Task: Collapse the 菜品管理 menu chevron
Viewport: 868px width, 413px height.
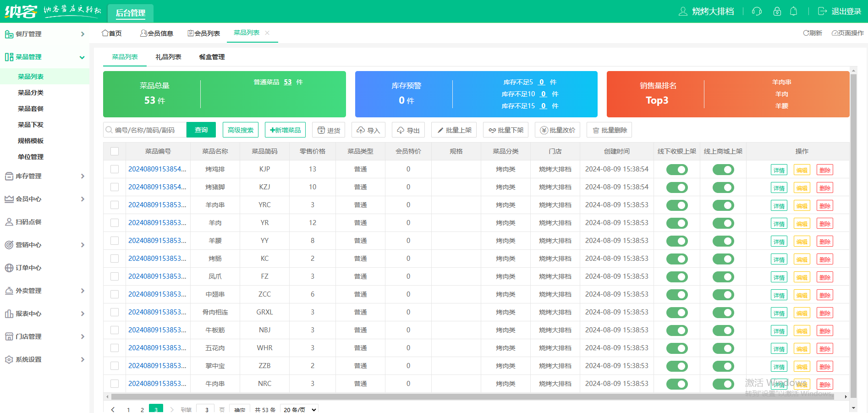Action: coord(82,57)
